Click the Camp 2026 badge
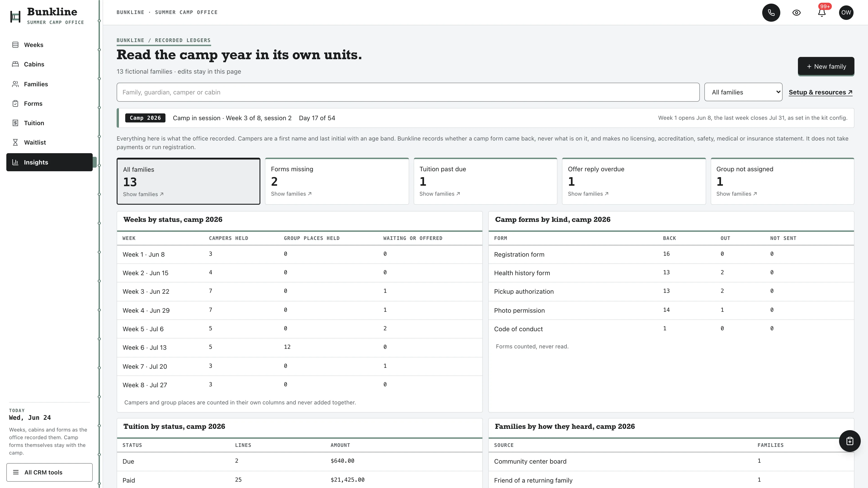868x488 pixels. [x=145, y=118]
